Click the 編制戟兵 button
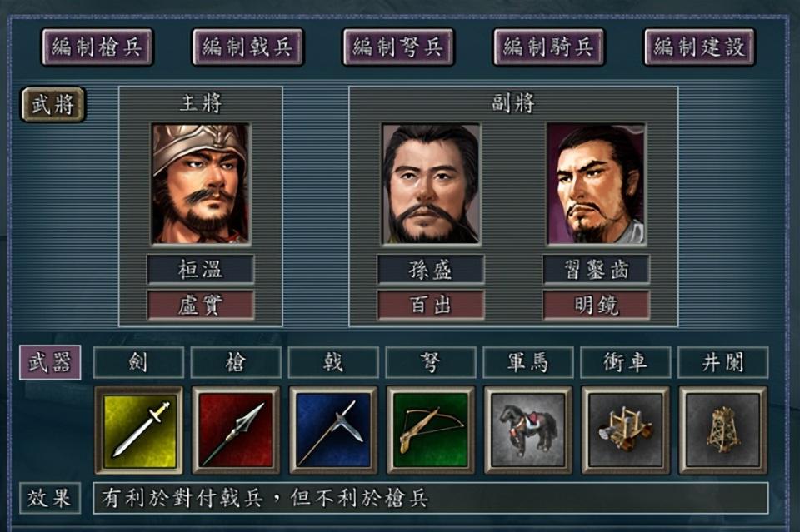The height and width of the screenshot is (532, 800). [x=248, y=47]
